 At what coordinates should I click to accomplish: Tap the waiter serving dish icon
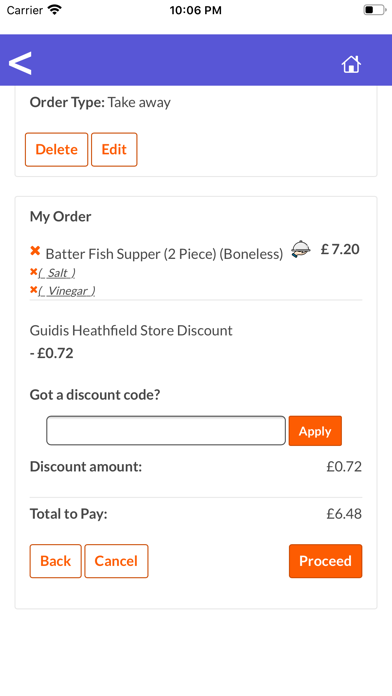(x=301, y=249)
